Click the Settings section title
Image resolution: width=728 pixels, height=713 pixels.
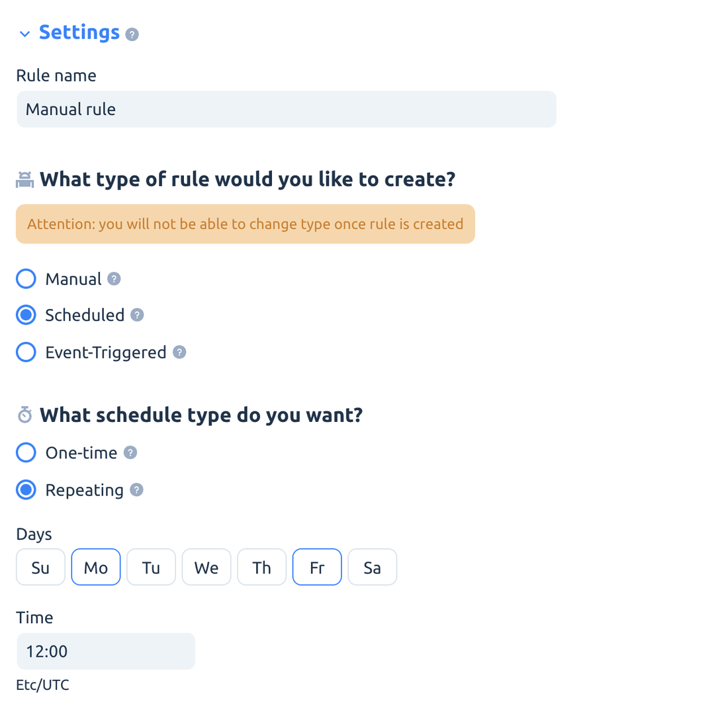click(x=79, y=32)
